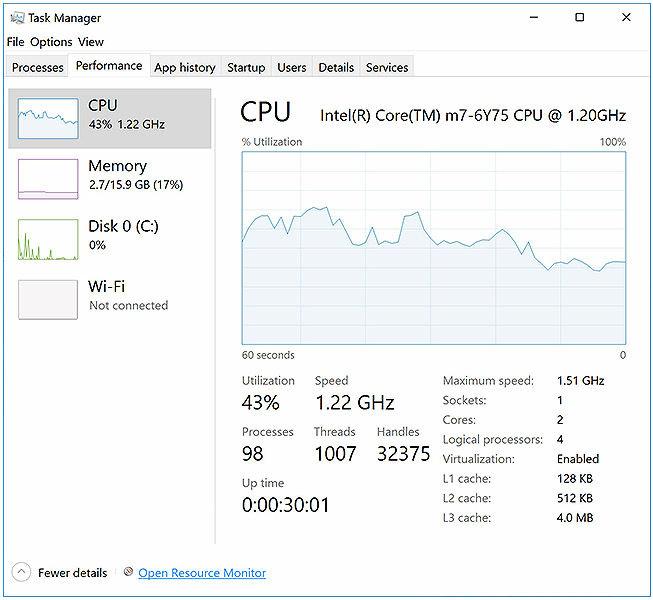Viewport: 653px width, 600px height.
Task: Click the Intel Core m7-6Y75 processor name
Action: point(473,115)
